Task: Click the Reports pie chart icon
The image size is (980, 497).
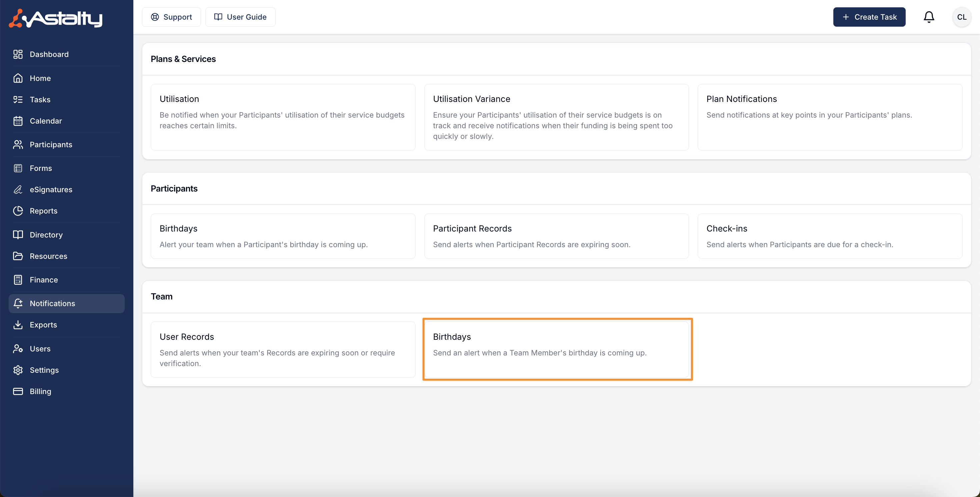Action: (18, 211)
